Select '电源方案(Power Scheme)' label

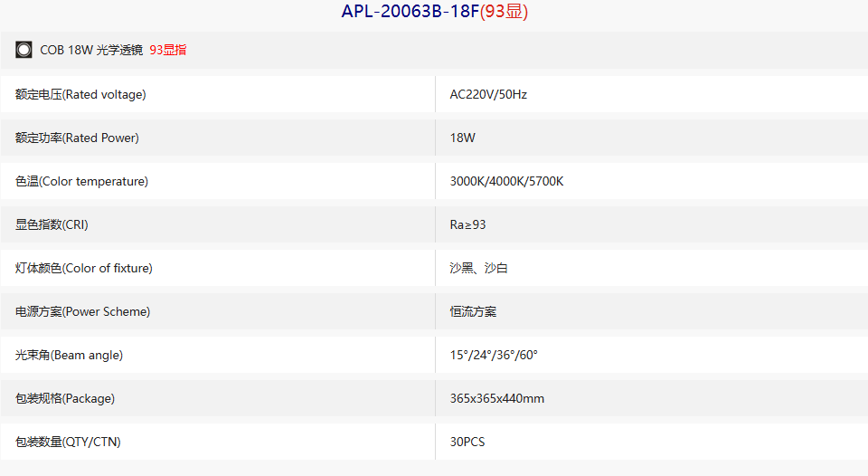82,311
